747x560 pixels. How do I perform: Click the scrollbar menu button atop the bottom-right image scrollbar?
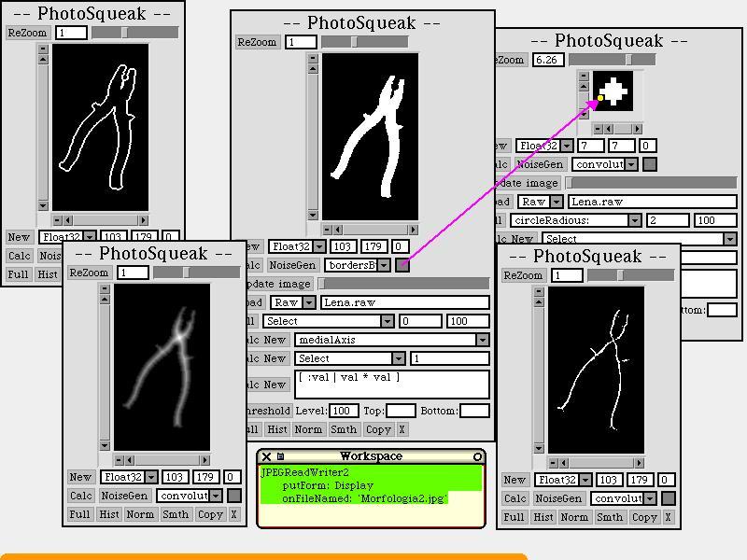pos(540,291)
